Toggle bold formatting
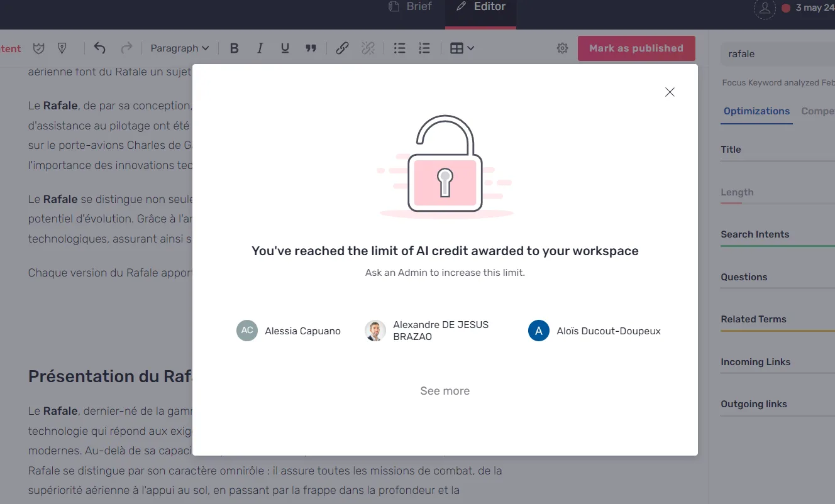835x504 pixels. pyautogui.click(x=234, y=48)
